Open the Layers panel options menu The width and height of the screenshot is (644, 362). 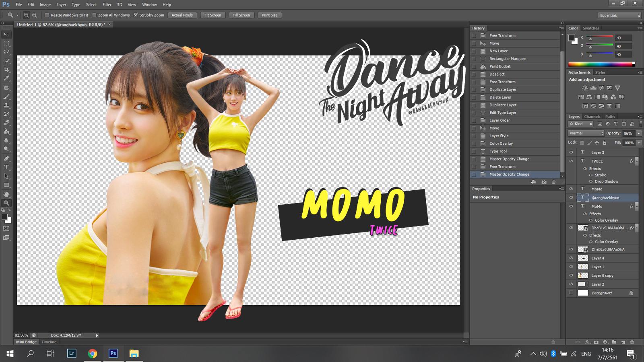[640, 117]
